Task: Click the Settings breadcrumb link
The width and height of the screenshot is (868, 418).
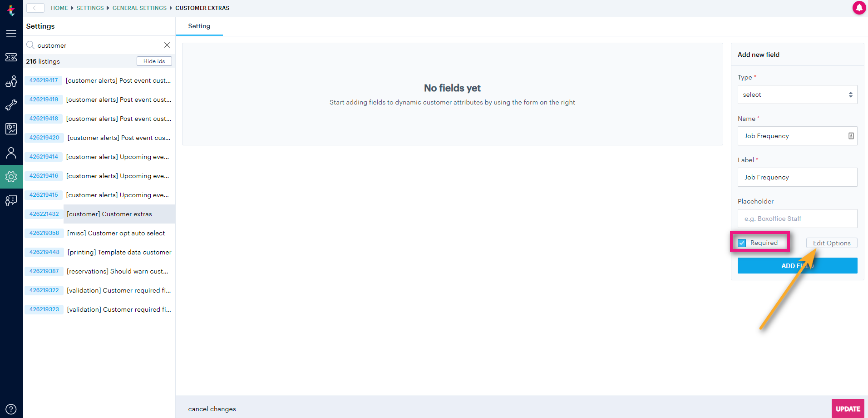Action: pos(90,8)
